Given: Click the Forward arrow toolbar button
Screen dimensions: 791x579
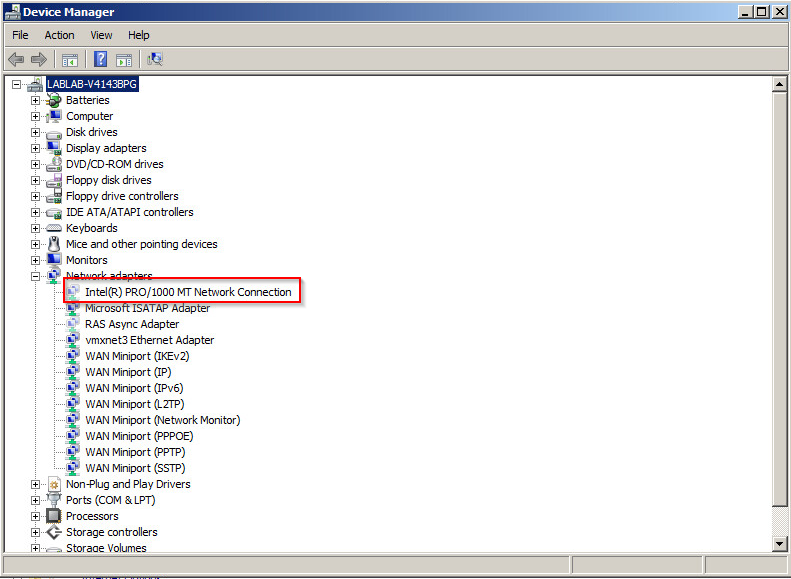Looking at the screenshot, I should click(39, 60).
